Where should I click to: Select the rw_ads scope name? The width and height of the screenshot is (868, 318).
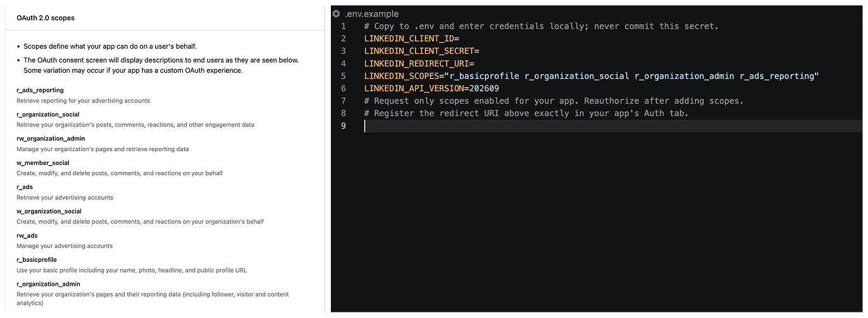click(27, 236)
